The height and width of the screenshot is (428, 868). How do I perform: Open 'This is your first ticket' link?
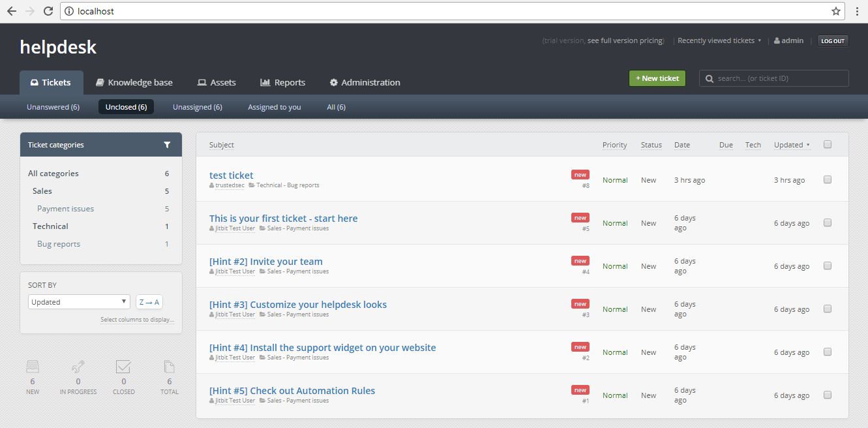283,219
